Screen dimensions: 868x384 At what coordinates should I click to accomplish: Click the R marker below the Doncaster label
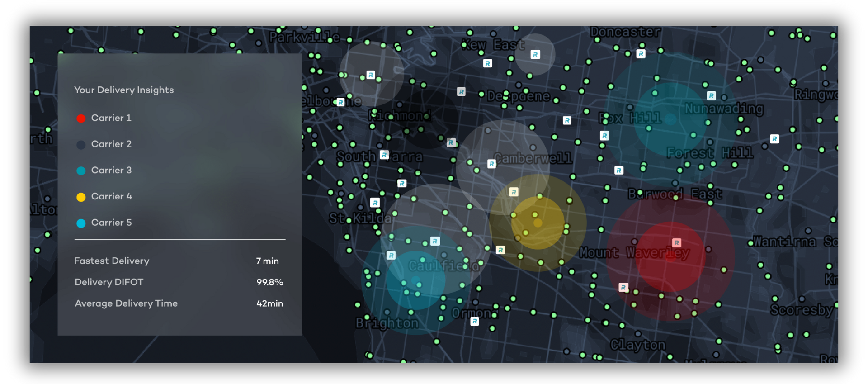[641, 54]
